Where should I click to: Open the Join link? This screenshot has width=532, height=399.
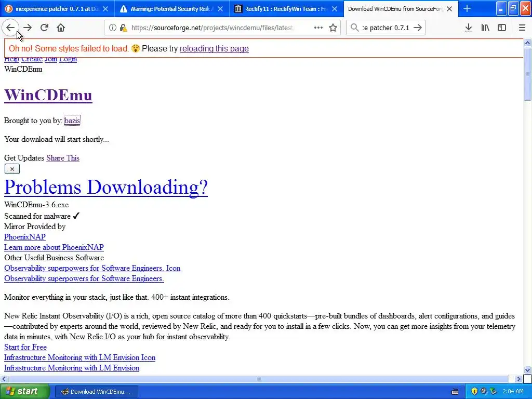[x=51, y=59]
